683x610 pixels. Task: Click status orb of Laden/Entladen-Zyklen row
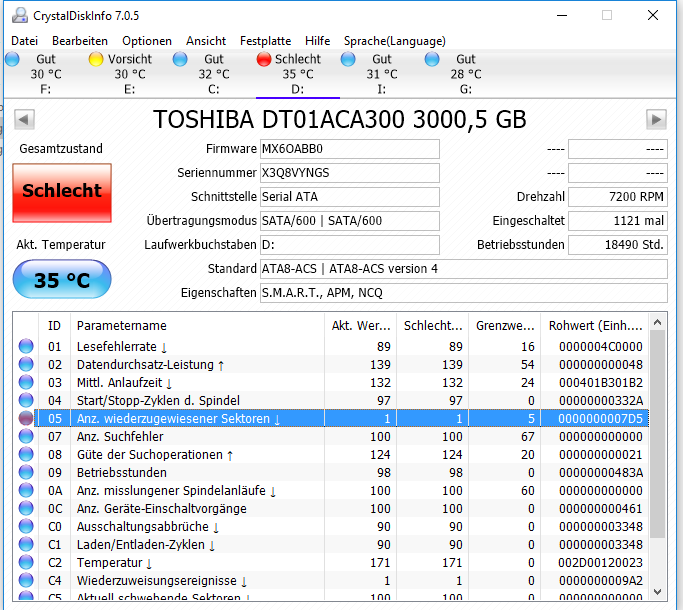(x=26, y=544)
